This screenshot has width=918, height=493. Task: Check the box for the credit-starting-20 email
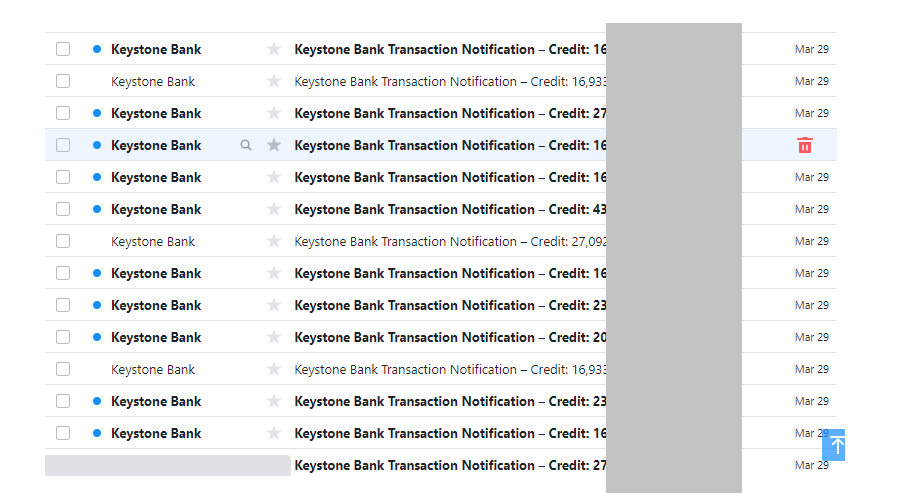pos(63,337)
